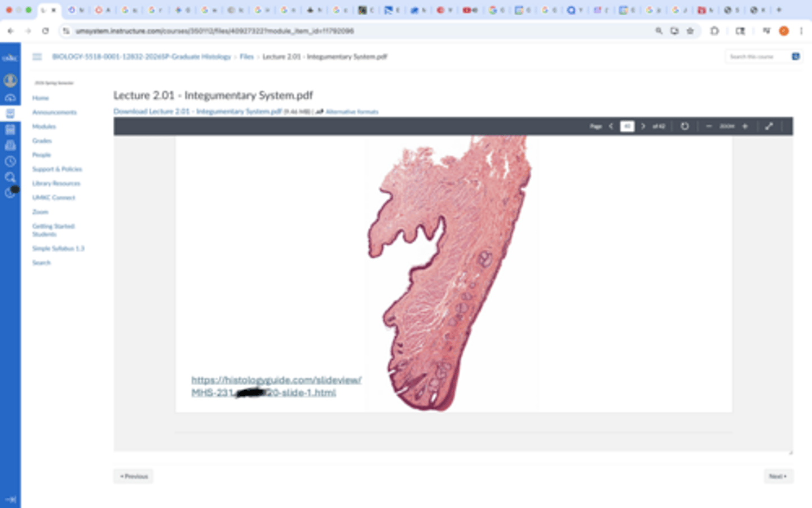The width and height of the screenshot is (812, 508).
Task: Click the Search this course field
Action: 757,56
